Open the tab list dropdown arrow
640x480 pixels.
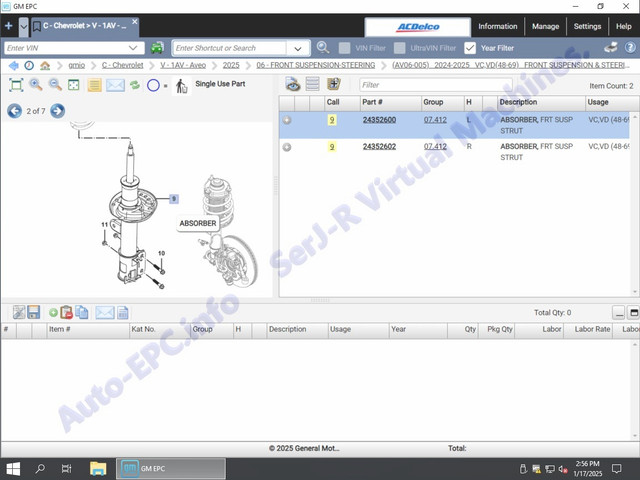[24, 27]
